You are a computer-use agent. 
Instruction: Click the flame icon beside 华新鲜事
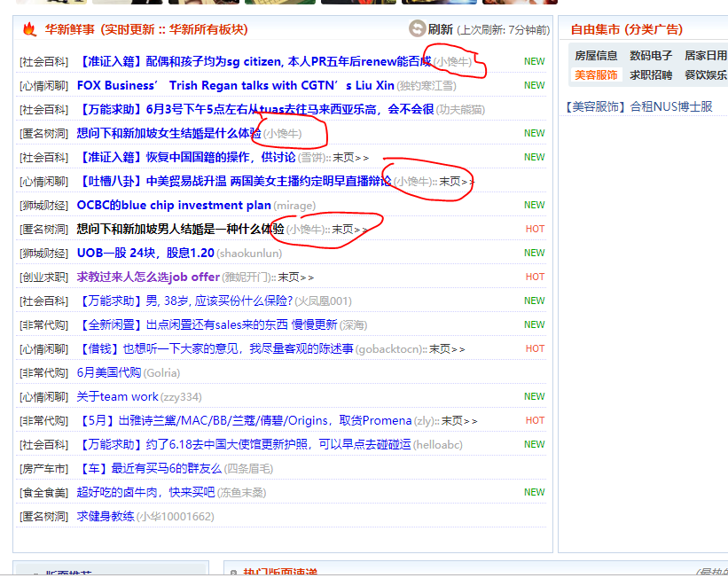pyautogui.click(x=29, y=29)
